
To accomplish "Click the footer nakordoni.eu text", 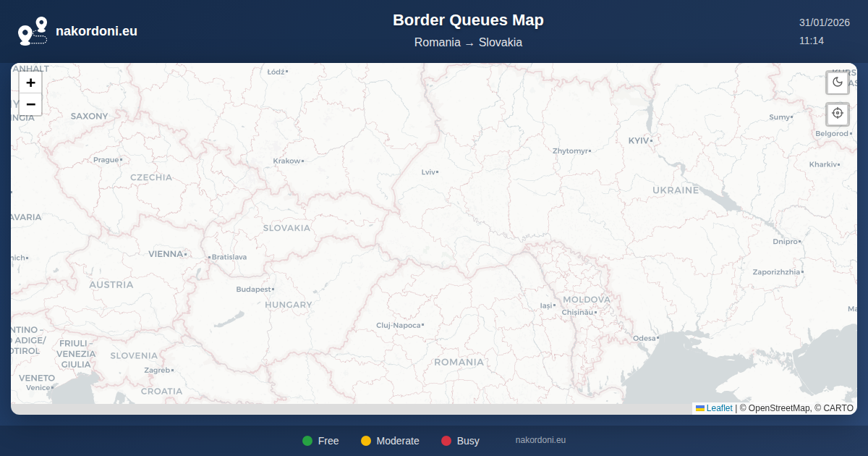I will point(540,440).
